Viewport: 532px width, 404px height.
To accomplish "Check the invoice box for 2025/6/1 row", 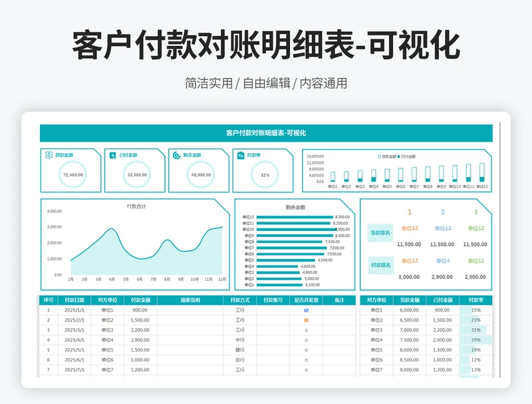I will click(306, 360).
